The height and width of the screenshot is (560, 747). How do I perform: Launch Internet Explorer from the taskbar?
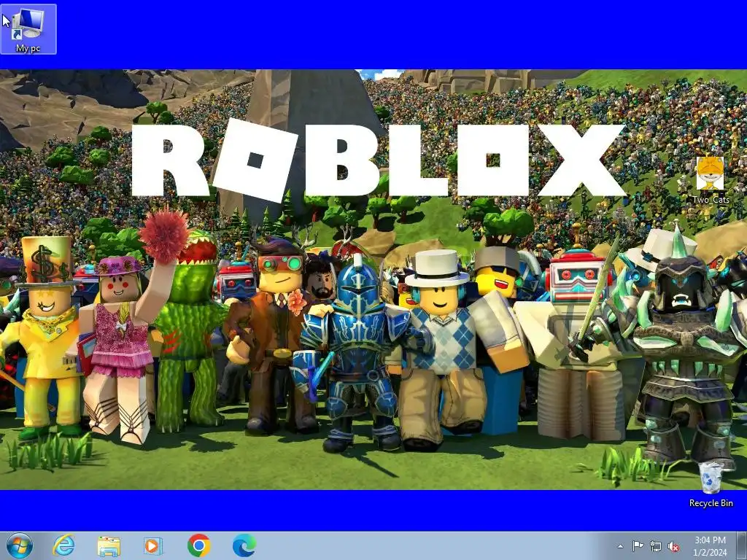click(x=64, y=545)
